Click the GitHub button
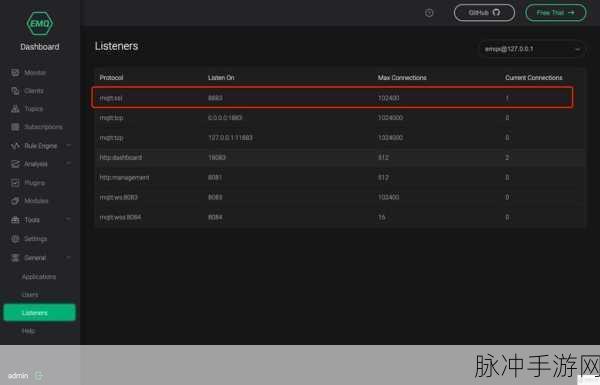Screen dimensions: 600x385 point(484,13)
